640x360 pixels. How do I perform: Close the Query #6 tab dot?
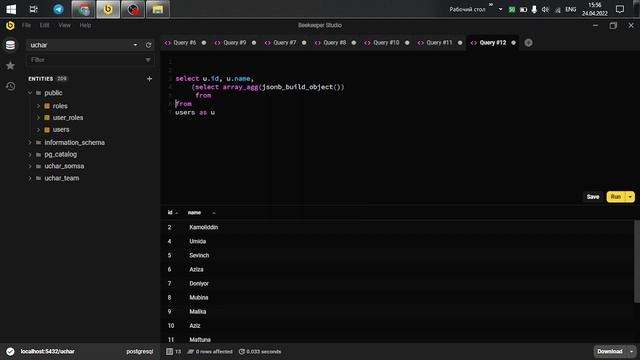point(204,42)
